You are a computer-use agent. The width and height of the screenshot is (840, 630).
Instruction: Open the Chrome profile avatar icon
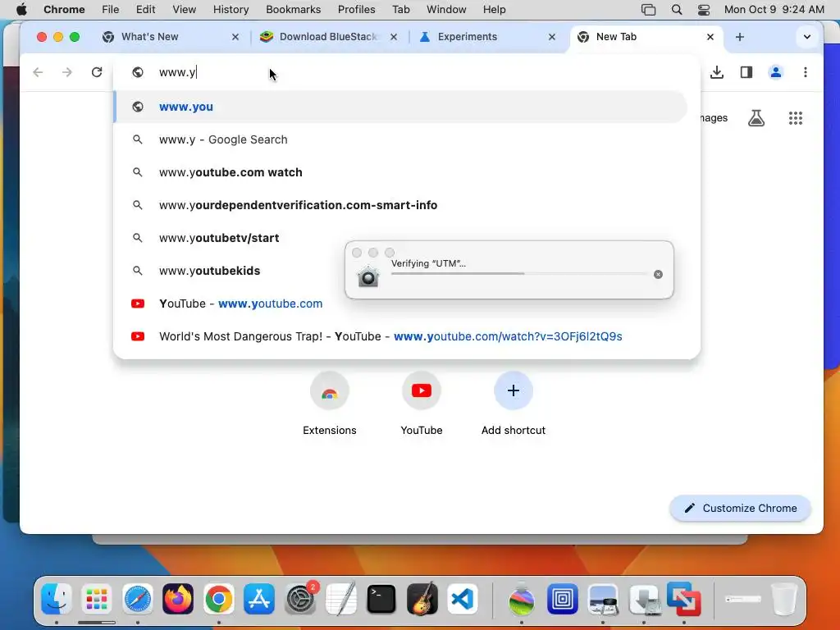point(776,72)
